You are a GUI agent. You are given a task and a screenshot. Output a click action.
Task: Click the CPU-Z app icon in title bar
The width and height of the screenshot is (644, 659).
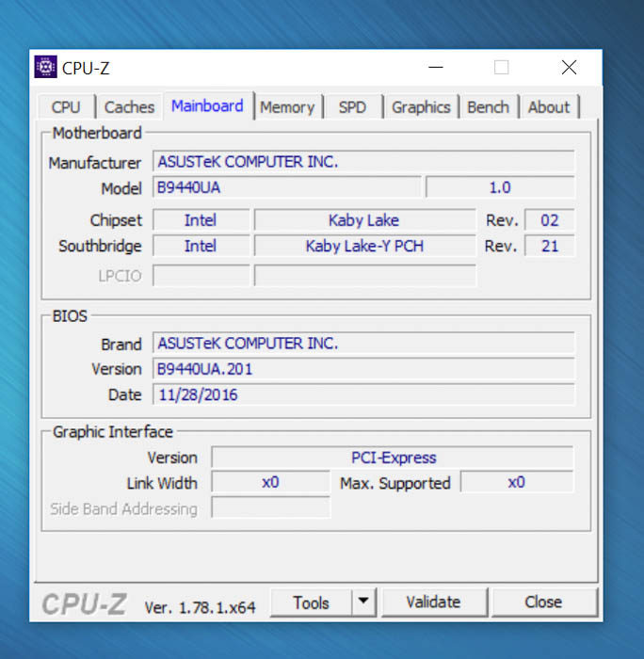tap(45, 67)
